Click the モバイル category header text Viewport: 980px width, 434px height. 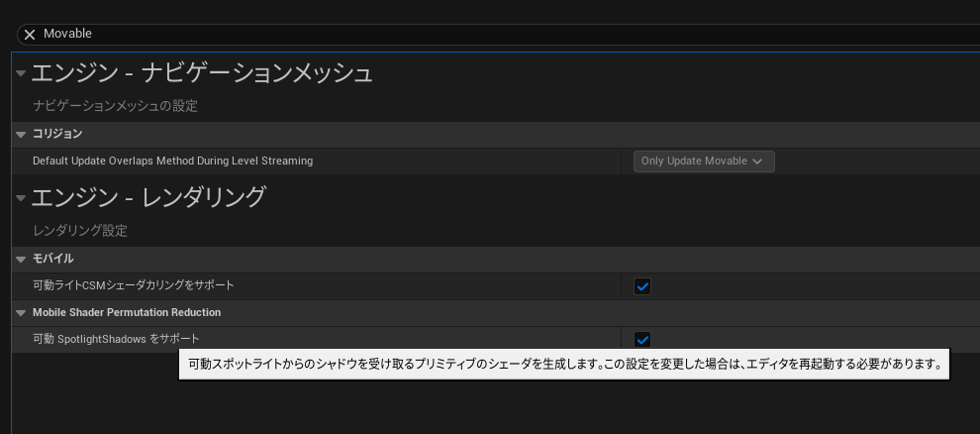tap(53, 259)
